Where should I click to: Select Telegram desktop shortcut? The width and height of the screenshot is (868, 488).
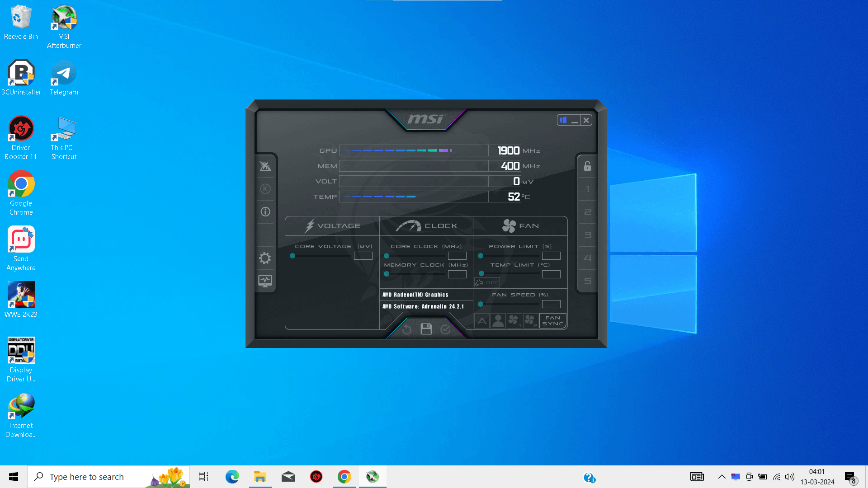[x=64, y=78]
